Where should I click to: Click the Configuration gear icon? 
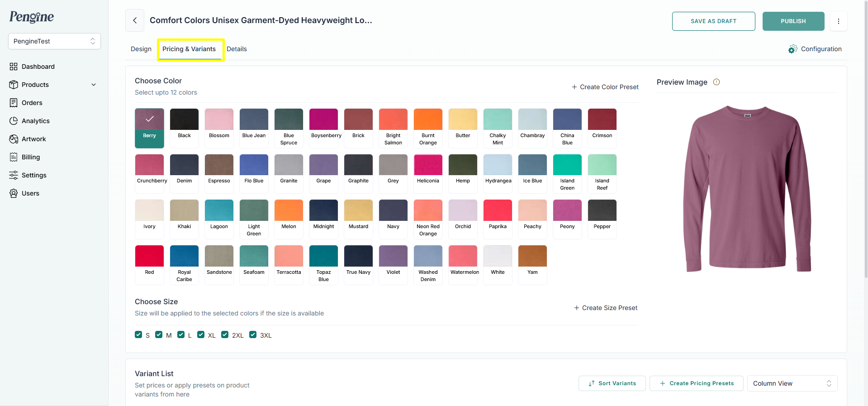coord(792,49)
